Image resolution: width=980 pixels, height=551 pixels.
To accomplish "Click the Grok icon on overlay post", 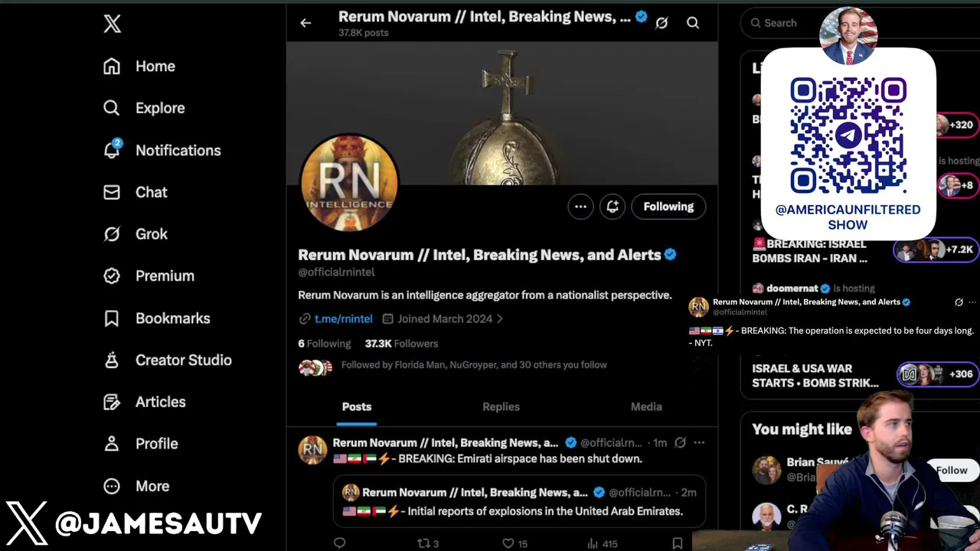I will 959,302.
